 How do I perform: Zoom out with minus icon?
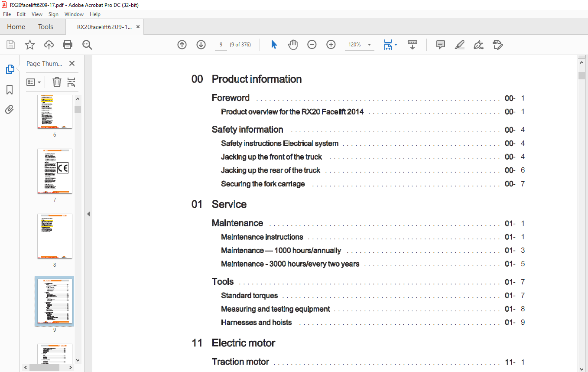click(x=312, y=45)
